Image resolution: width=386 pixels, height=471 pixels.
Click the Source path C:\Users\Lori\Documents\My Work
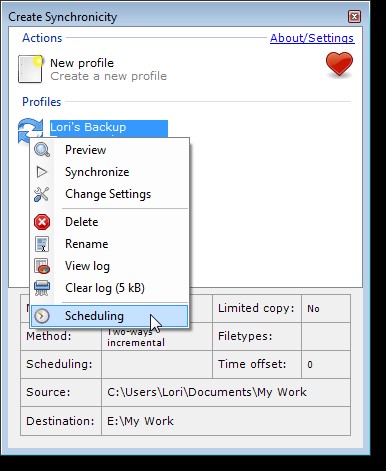(207, 392)
